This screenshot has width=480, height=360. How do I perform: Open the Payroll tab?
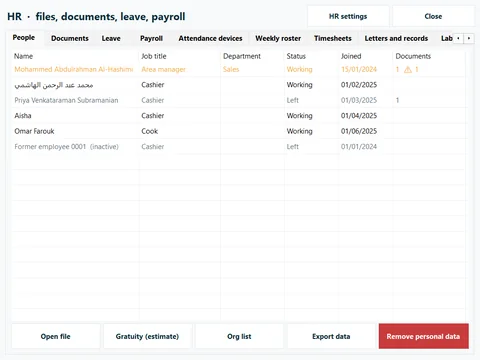click(151, 38)
